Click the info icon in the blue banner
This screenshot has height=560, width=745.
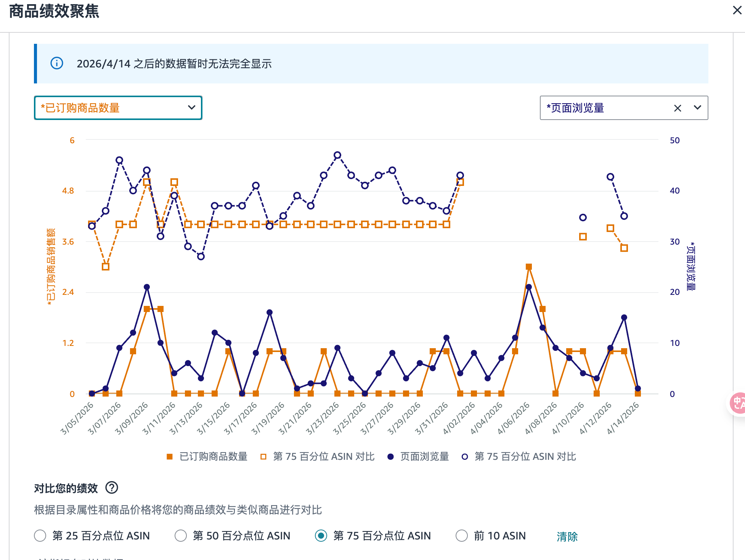pyautogui.click(x=57, y=63)
